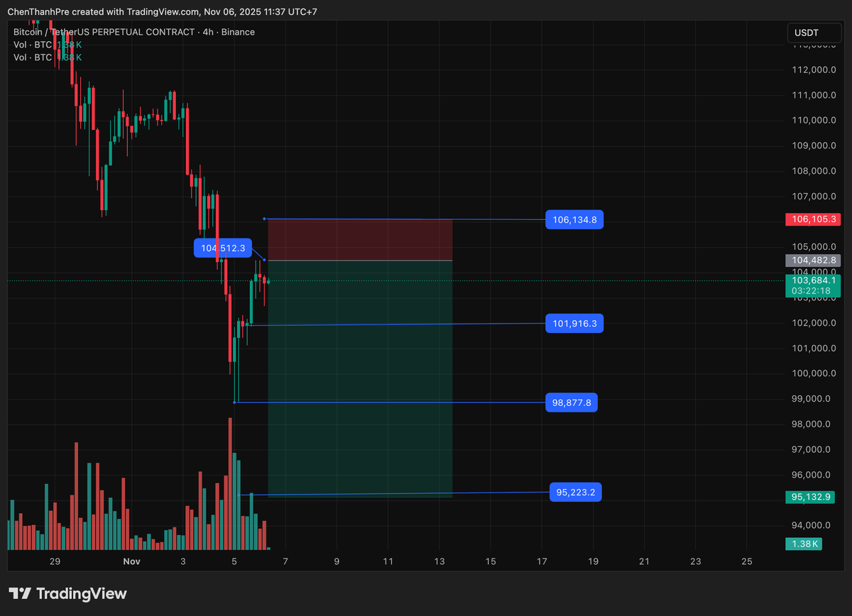The height and width of the screenshot is (616, 852).
Task: Click the 23 label on the date axis
Action: 695,561
